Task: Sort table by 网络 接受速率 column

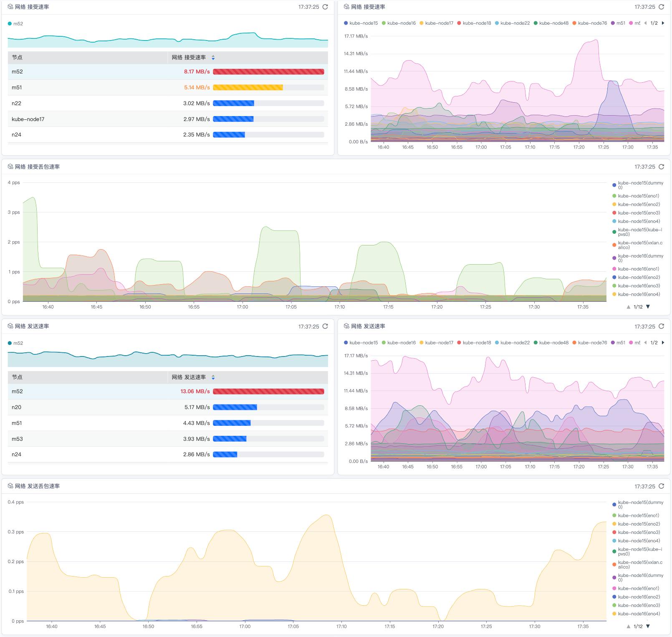Action: point(213,58)
